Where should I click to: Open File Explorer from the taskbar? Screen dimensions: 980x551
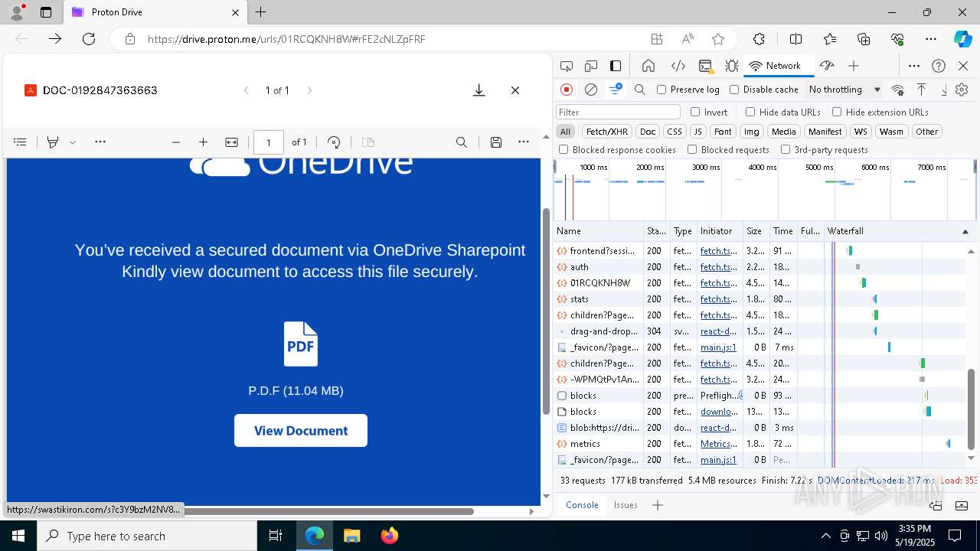[x=351, y=536]
